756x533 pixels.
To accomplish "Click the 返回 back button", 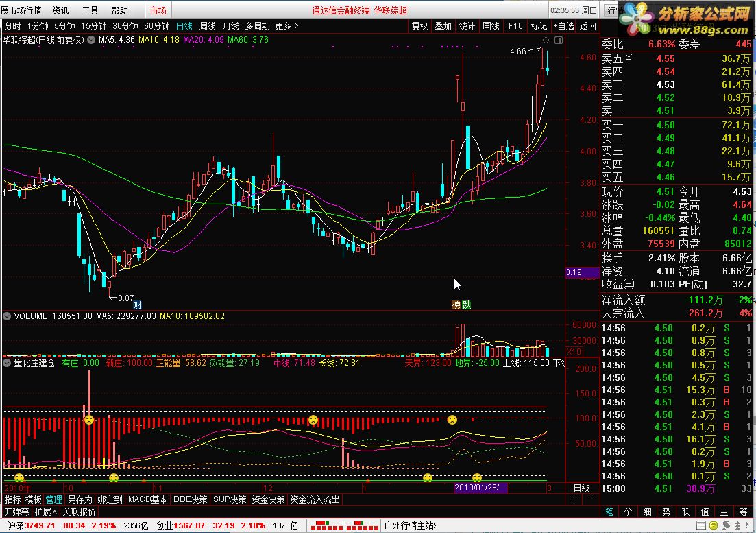I will 587,26.
